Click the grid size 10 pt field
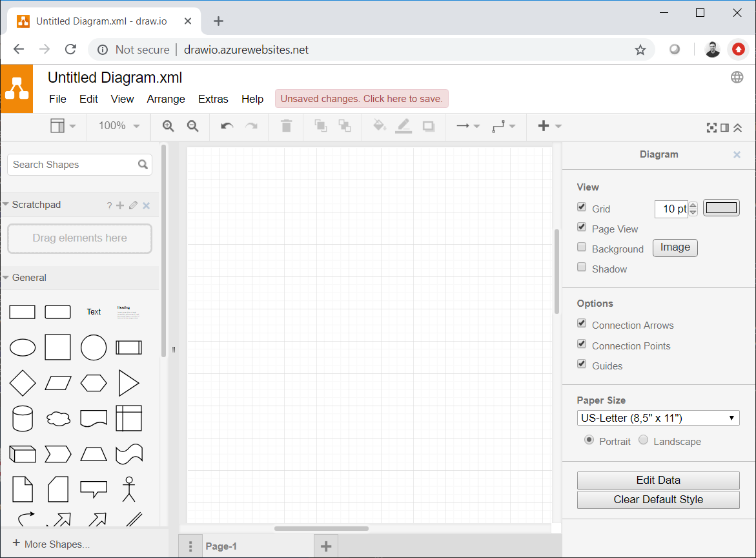The height and width of the screenshot is (558, 756). click(671, 209)
